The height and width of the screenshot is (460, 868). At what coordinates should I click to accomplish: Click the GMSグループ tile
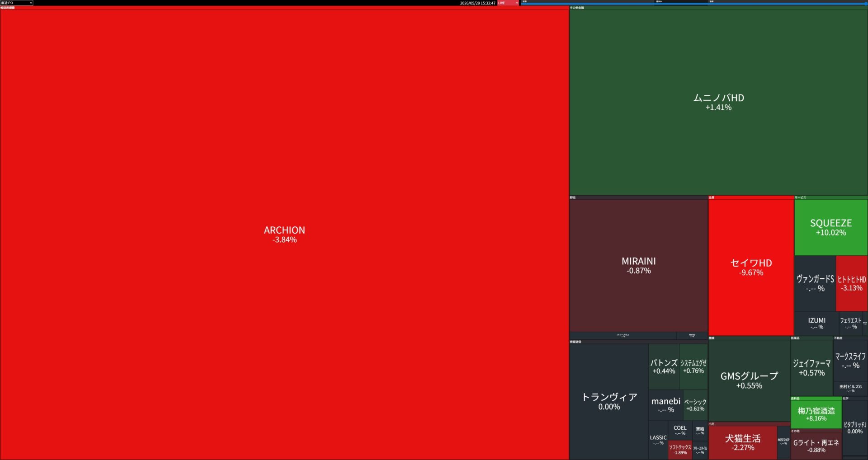point(749,380)
